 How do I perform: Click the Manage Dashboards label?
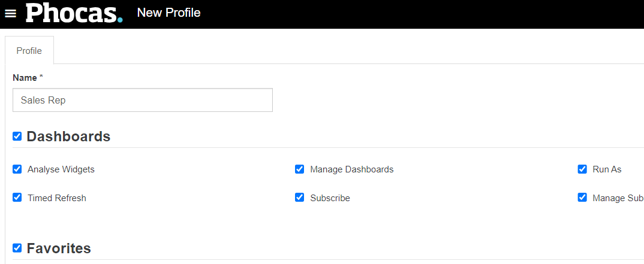[x=352, y=169]
